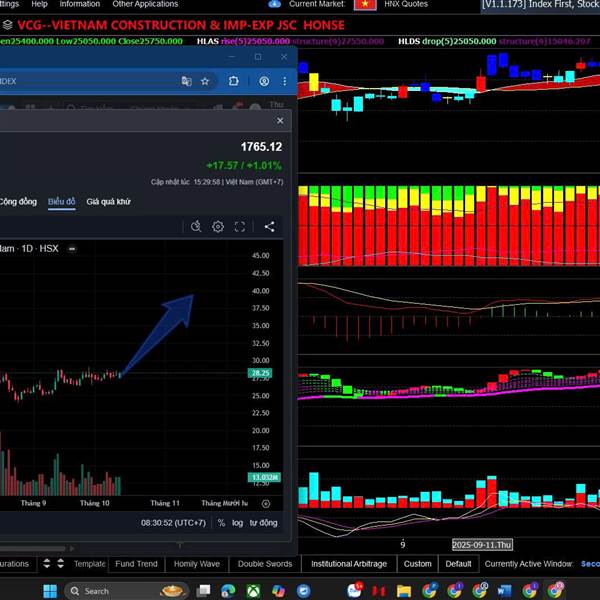The image size is (600, 600).
Task: Open chart settings gear icon
Action: pos(218,227)
